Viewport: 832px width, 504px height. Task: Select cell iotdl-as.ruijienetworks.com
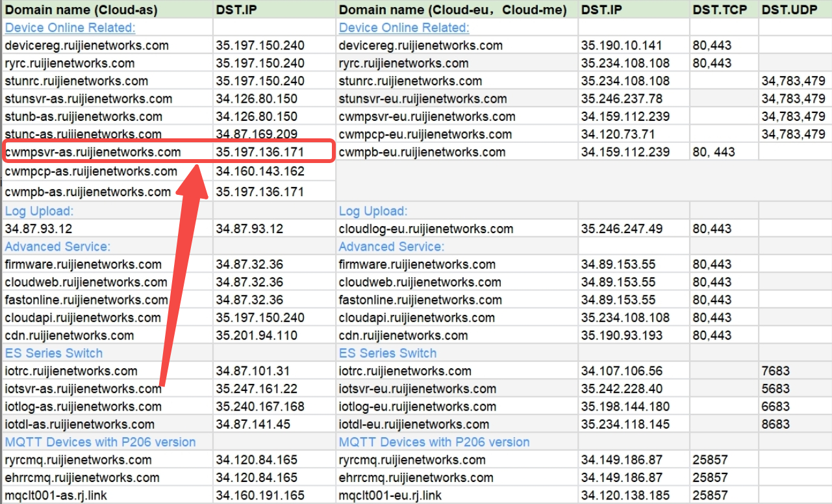pyautogui.click(x=107, y=425)
